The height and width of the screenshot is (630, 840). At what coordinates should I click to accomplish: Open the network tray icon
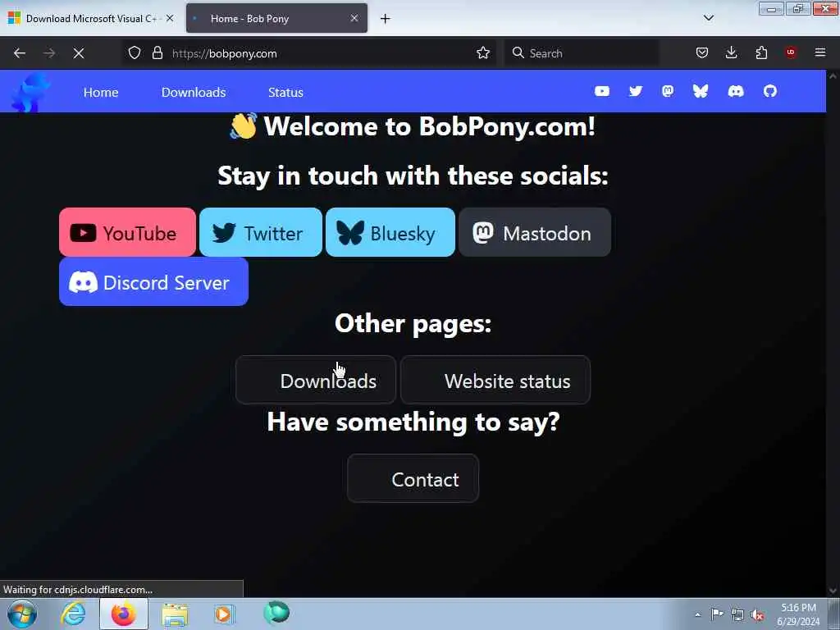[737, 614]
